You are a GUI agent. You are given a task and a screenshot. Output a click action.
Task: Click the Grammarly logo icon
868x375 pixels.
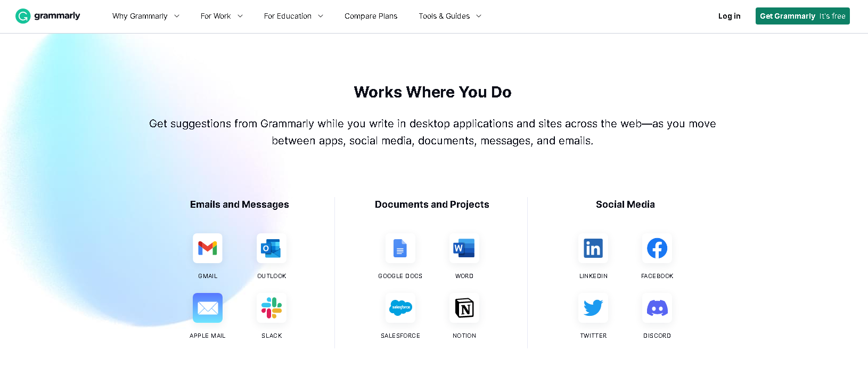[23, 16]
